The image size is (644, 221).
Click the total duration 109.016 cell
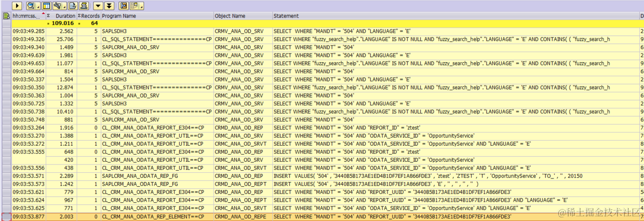[61, 23]
